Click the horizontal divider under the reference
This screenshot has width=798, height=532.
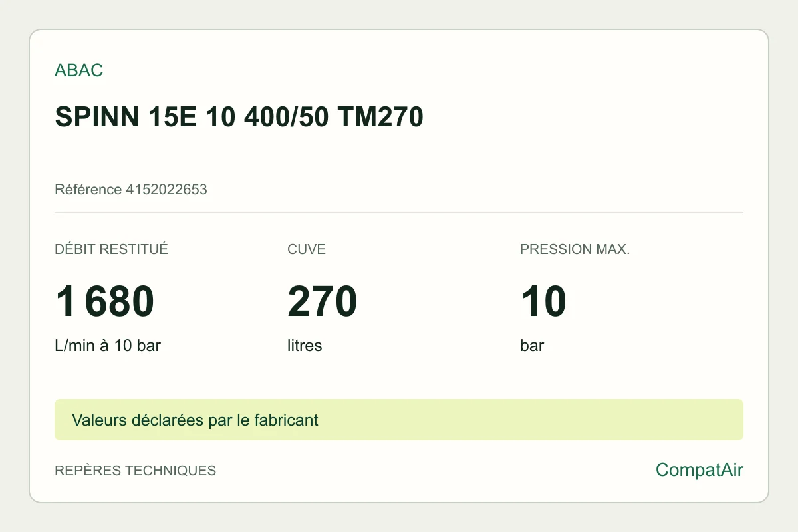(x=399, y=213)
